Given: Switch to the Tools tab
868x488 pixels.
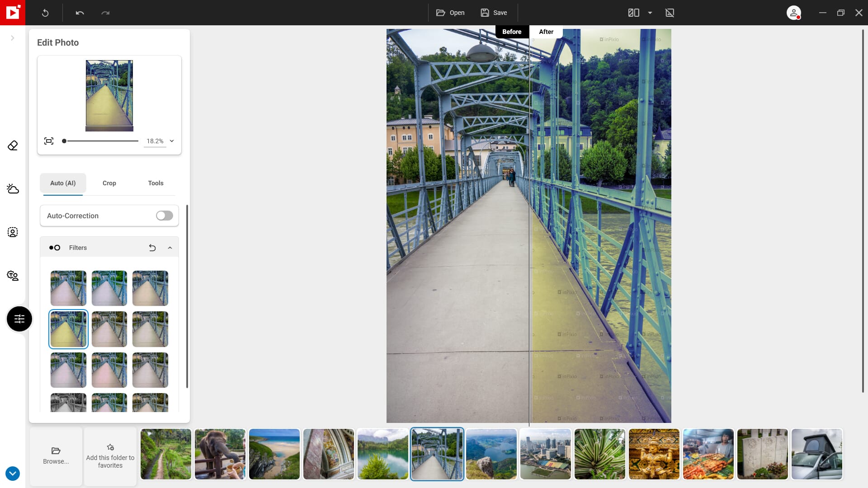Looking at the screenshot, I should (x=156, y=183).
